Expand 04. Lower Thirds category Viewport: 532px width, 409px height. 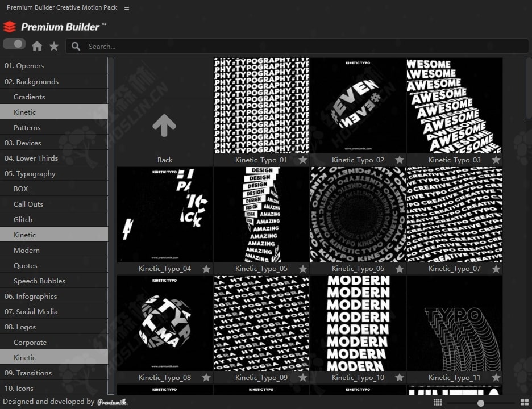pos(54,158)
